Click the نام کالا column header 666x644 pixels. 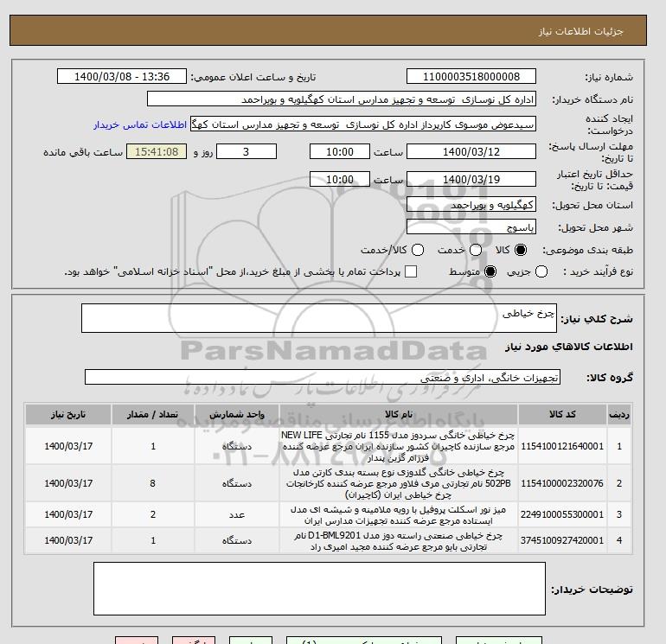[399, 414]
